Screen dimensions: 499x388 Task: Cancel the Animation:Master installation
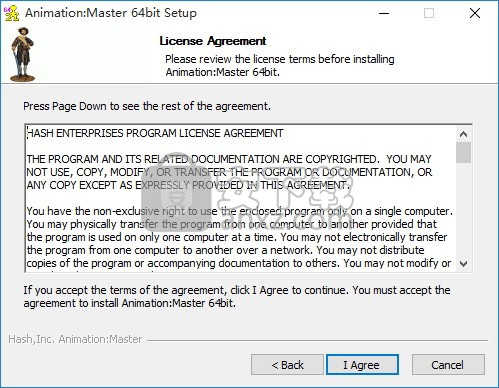448,365
